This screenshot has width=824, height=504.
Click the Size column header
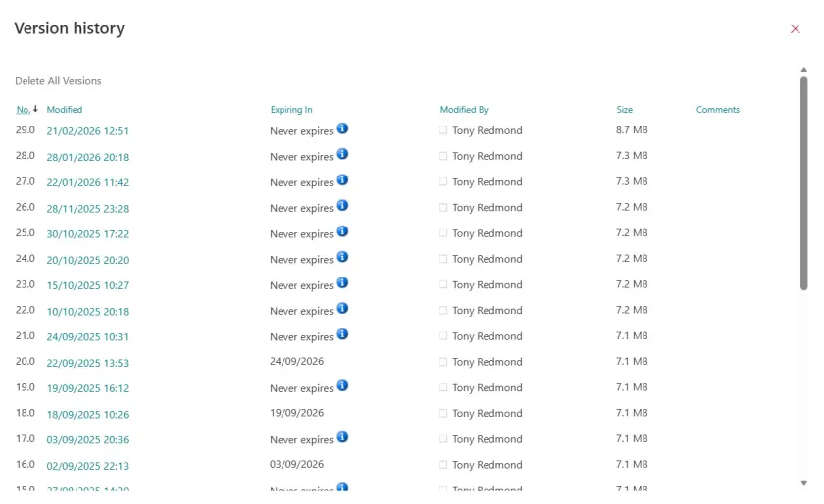pos(624,110)
